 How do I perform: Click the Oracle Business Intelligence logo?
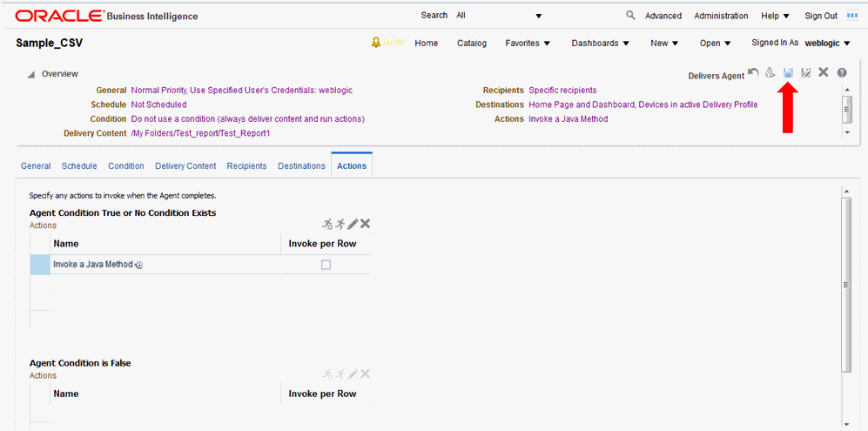point(106,16)
